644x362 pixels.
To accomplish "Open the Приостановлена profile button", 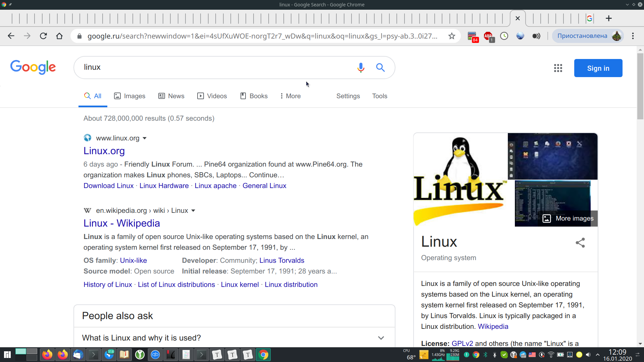I will (x=588, y=36).
